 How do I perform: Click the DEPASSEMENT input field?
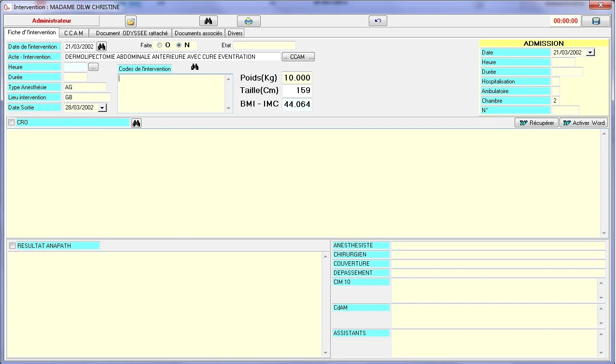(x=498, y=273)
